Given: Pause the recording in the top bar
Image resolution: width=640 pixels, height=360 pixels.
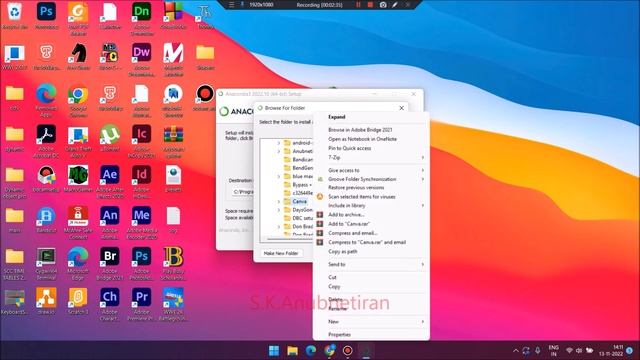Looking at the screenshot, I should coord(358,5).
